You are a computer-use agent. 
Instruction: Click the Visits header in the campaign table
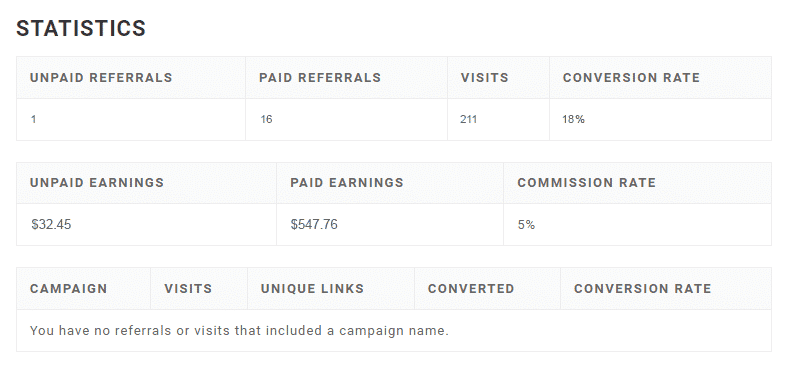(188, 289)
